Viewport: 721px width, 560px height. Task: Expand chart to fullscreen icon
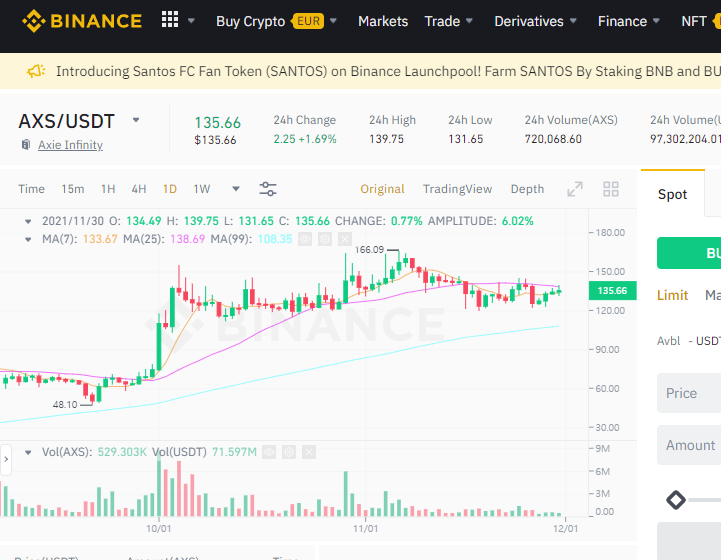tap(575, 189)
